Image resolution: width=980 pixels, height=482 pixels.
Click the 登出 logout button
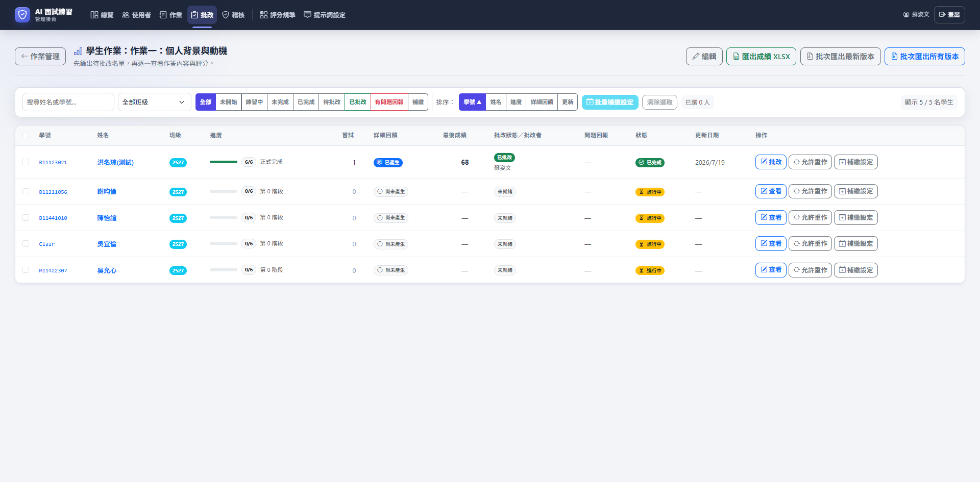(949, 15)
